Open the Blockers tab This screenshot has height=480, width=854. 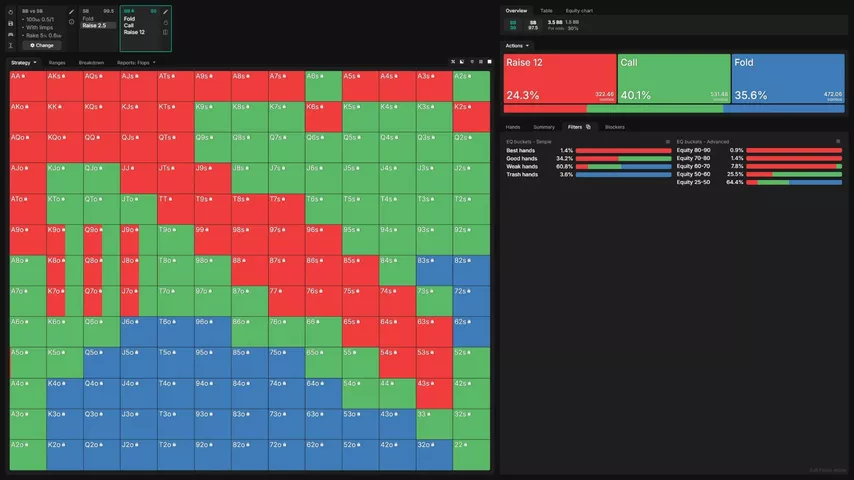click(614, 127)
